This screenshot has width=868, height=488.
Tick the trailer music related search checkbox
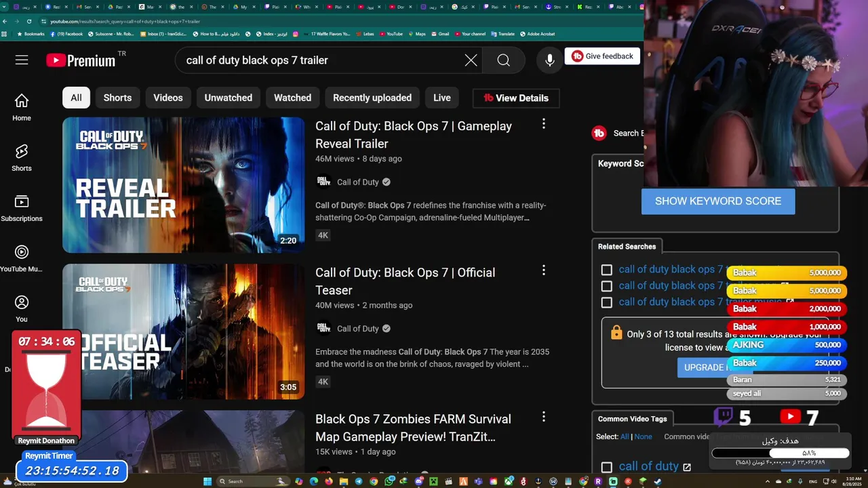pos(607,302)
